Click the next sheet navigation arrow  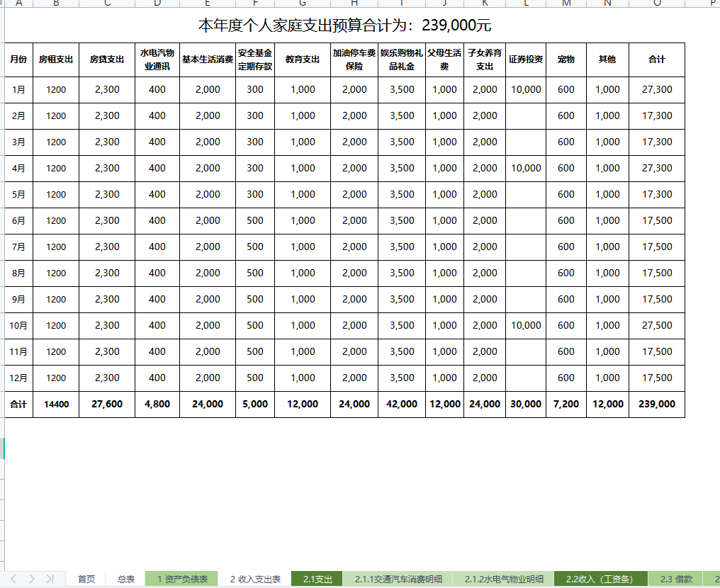click(33, 578)
